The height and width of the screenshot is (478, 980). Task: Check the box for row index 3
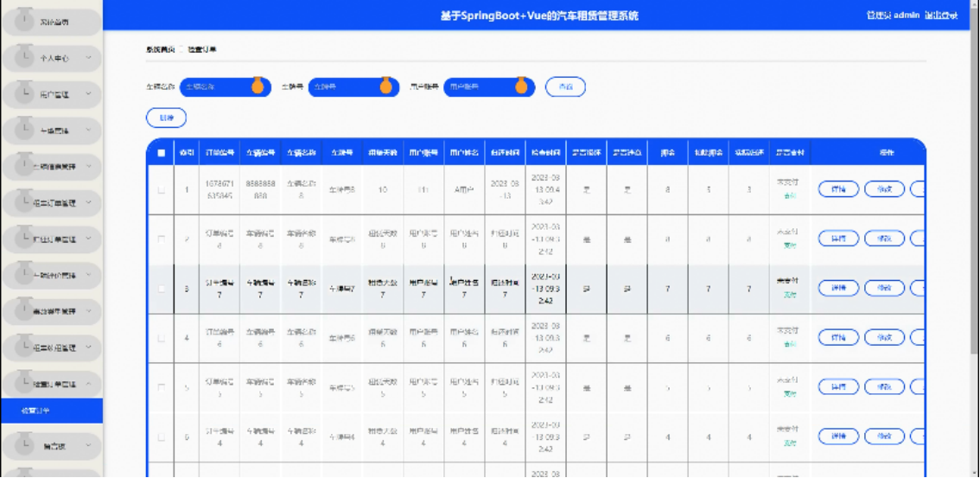[x=162, y=289]
